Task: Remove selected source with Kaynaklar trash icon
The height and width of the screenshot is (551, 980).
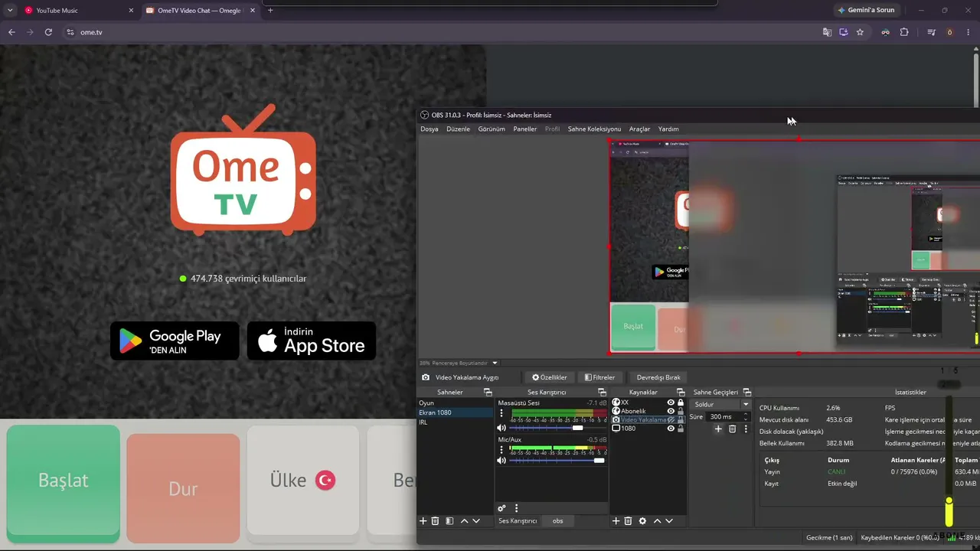Action: [x=628, y=521]
